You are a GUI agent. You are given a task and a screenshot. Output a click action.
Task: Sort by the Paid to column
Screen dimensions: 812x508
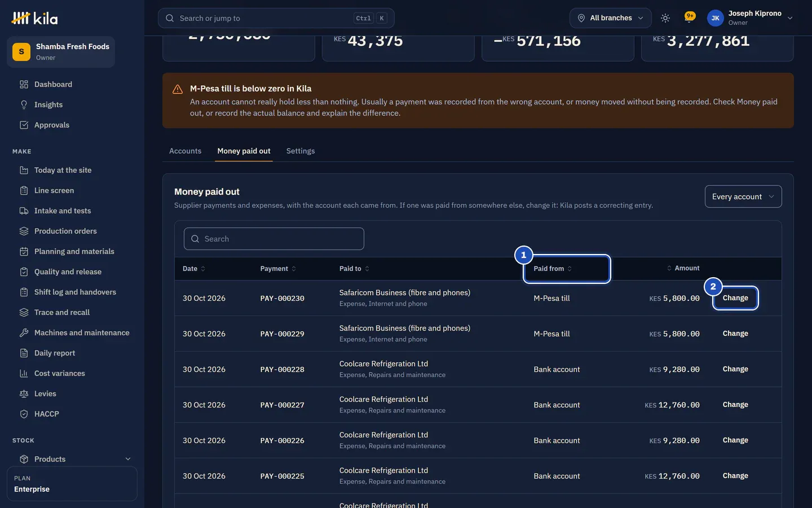pos(354,269)
